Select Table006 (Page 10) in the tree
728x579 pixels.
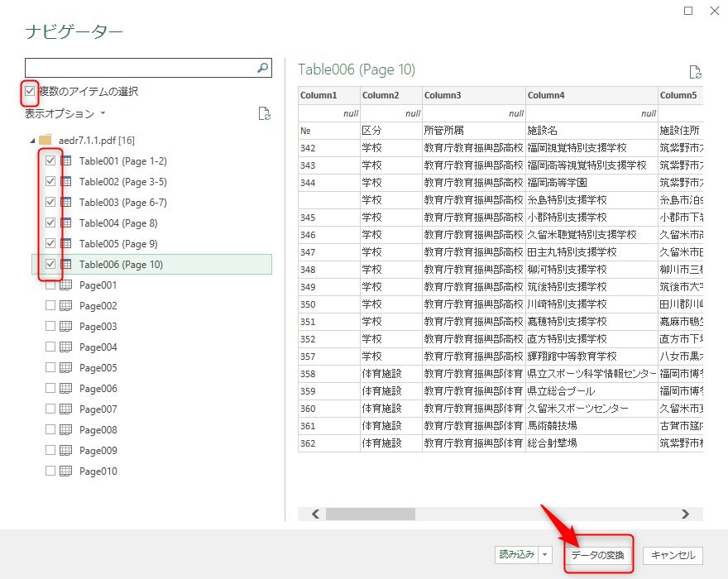tap(121, 265)
